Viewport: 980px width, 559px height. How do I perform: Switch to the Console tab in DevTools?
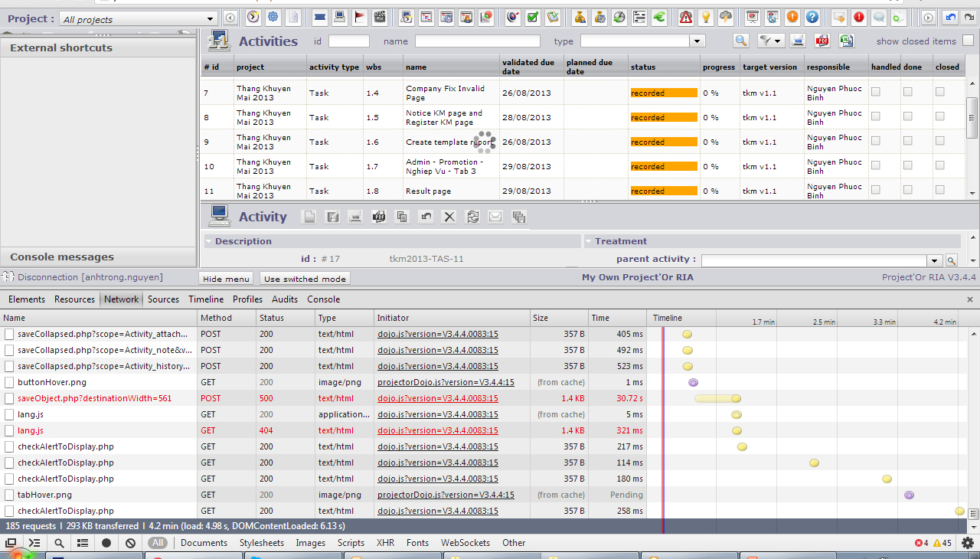tap(323, 299)
